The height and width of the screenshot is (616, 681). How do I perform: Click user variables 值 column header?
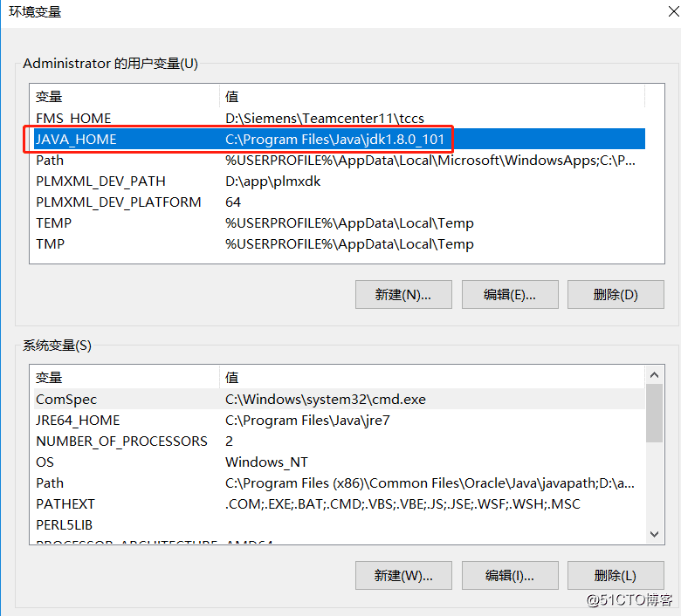(x=432, y=96)
